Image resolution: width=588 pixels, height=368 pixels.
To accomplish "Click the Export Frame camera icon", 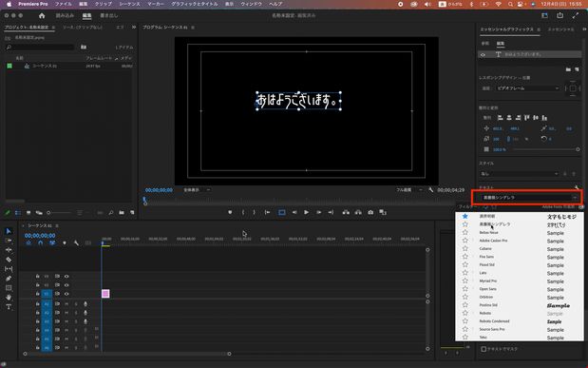I will 370,213.
